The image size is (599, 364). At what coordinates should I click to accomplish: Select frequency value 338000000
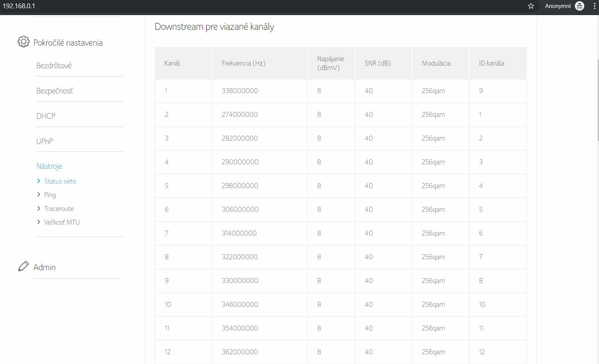[240, 91]
